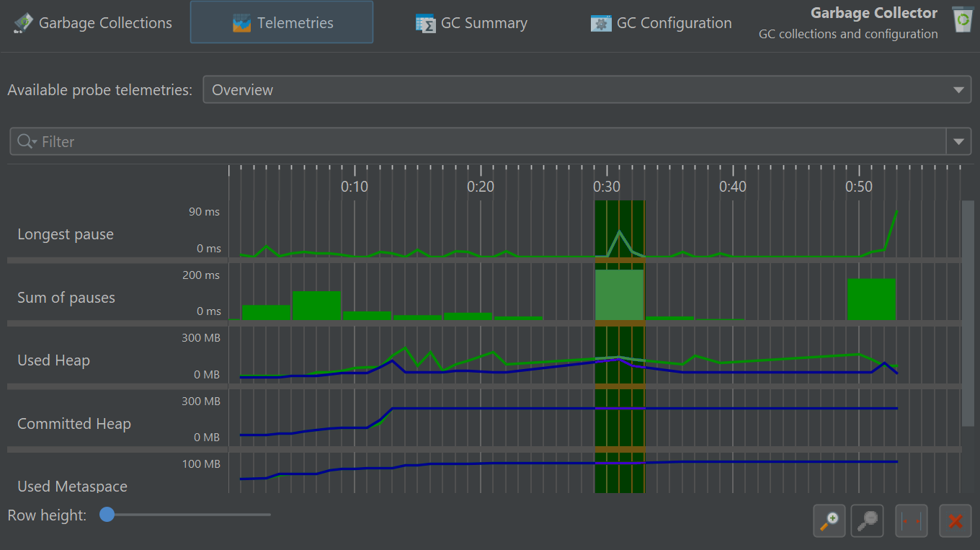Open the filter options magnifier menu
The image size is (980, 550).
point(27,141)
